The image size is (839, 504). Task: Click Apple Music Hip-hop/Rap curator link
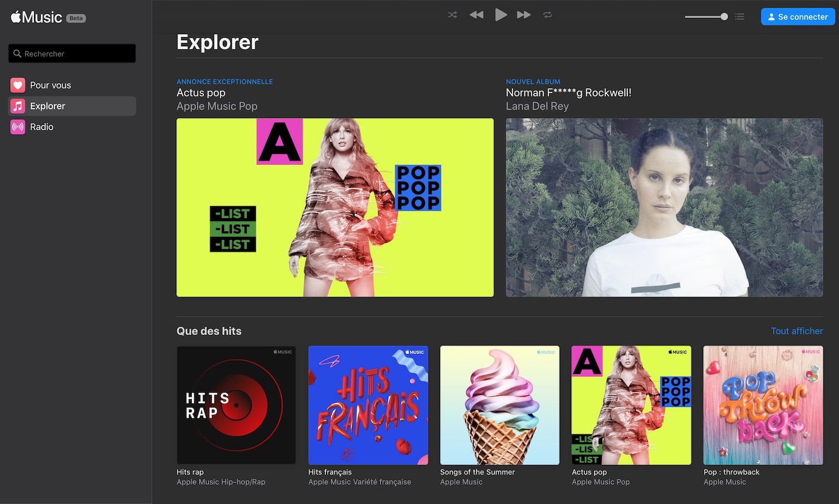tap(221, 482)
